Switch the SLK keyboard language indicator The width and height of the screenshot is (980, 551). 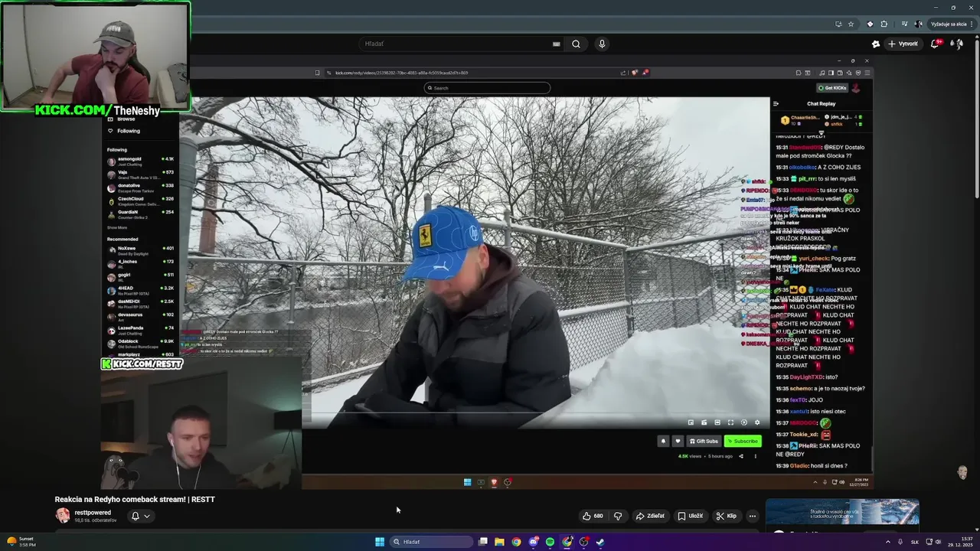(915, 542)
